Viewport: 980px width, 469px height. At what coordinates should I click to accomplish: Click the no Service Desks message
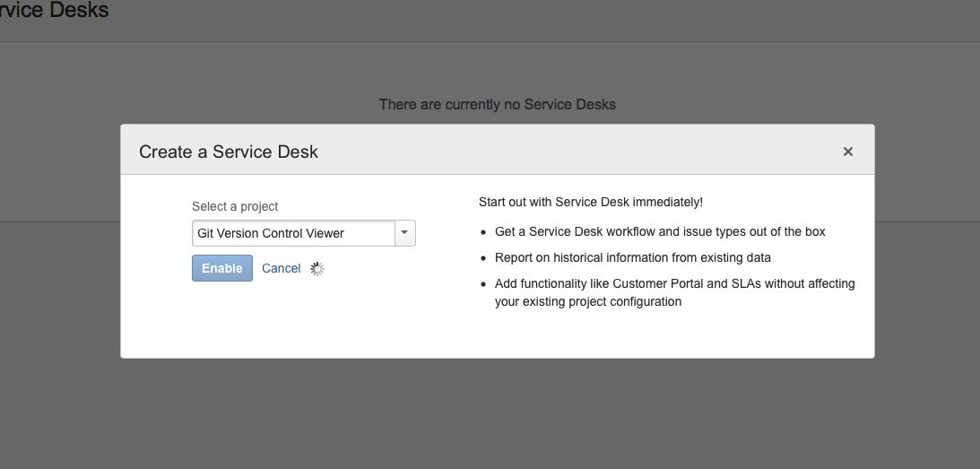coord(497,104)
